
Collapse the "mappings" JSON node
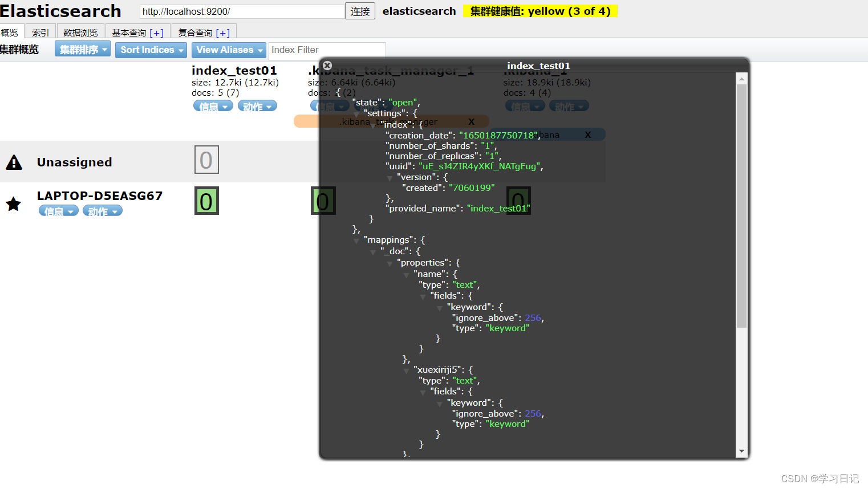coord(356,241)
